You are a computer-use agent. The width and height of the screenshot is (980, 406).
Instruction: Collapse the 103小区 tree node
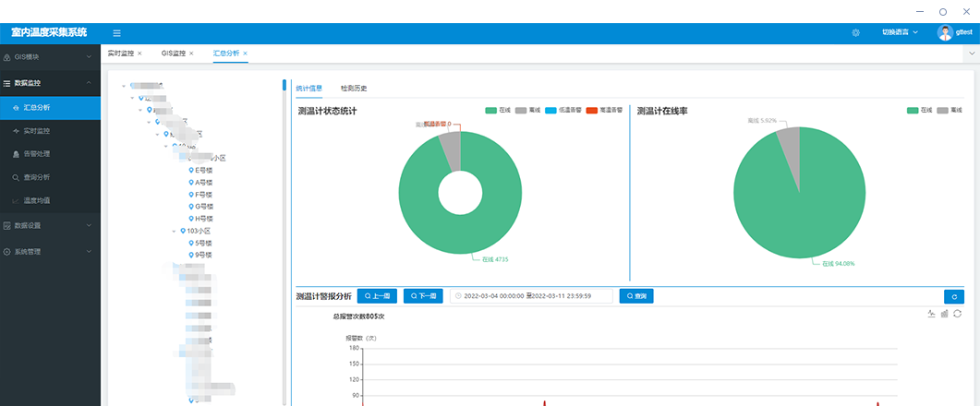pos(175,231)
